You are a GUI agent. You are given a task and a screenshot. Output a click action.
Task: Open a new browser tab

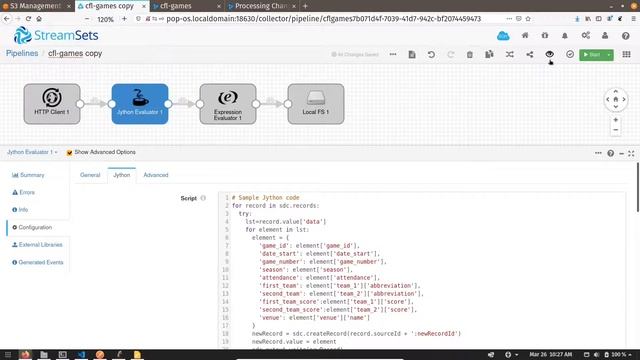point(305,6)
